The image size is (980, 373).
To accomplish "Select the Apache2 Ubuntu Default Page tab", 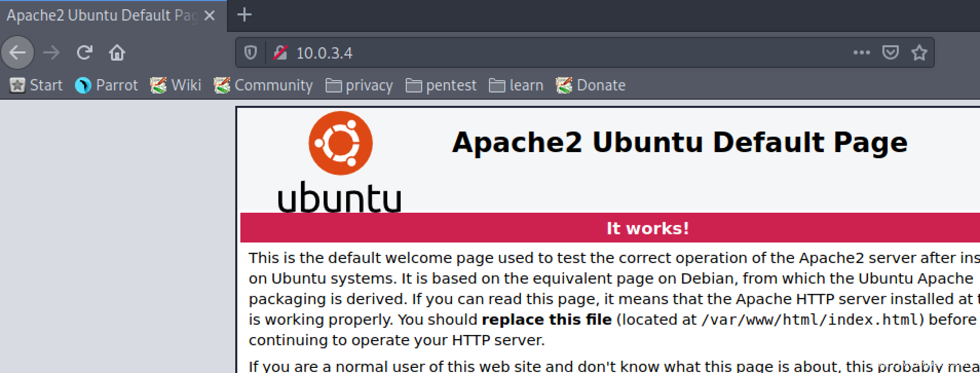I will point(102,15).
